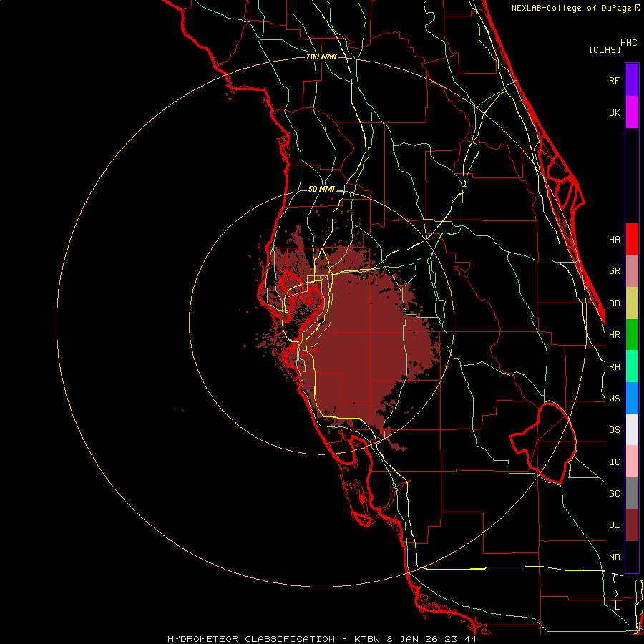Click the WS legend label
The height and width of the screenshot is (644, 644).
pyautogui.click(x=614, y=399)
